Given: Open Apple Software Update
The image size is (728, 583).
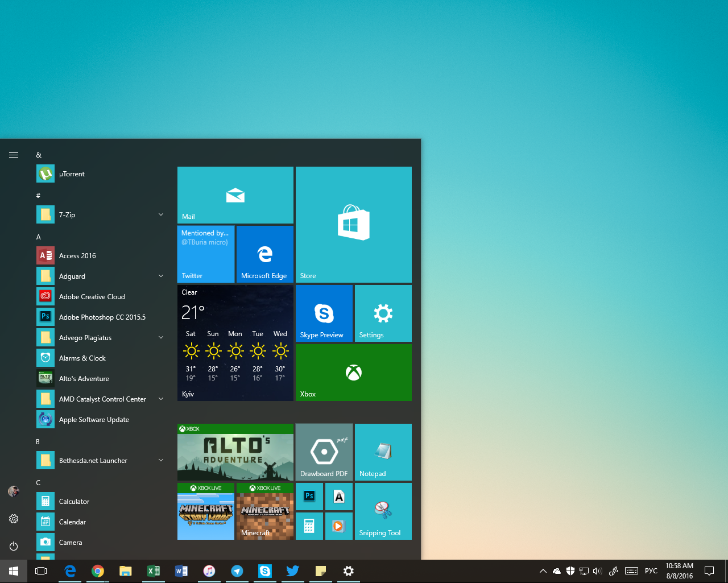Looking at the screenshot, I should [x=100, y=420].
